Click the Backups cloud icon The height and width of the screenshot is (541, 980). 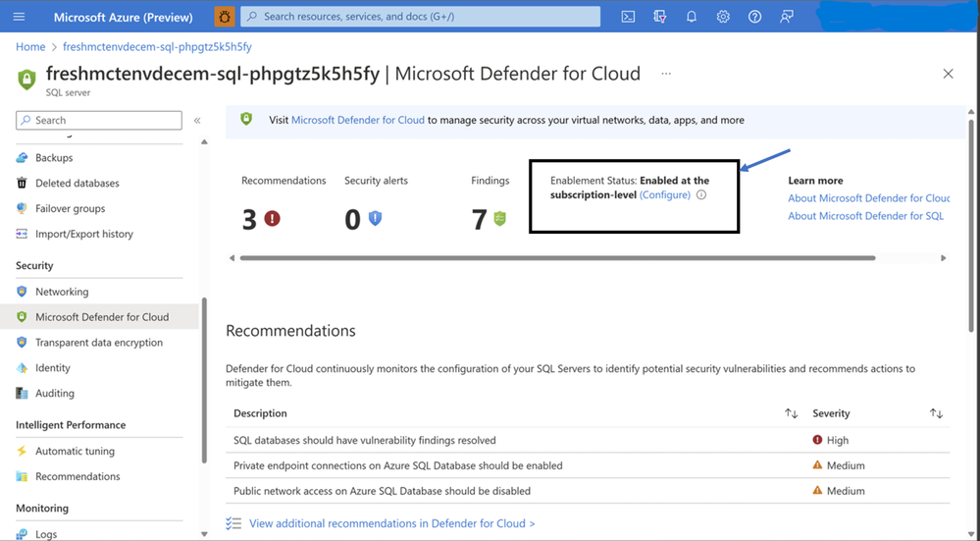pyautogui.click(x=22, y=158)
